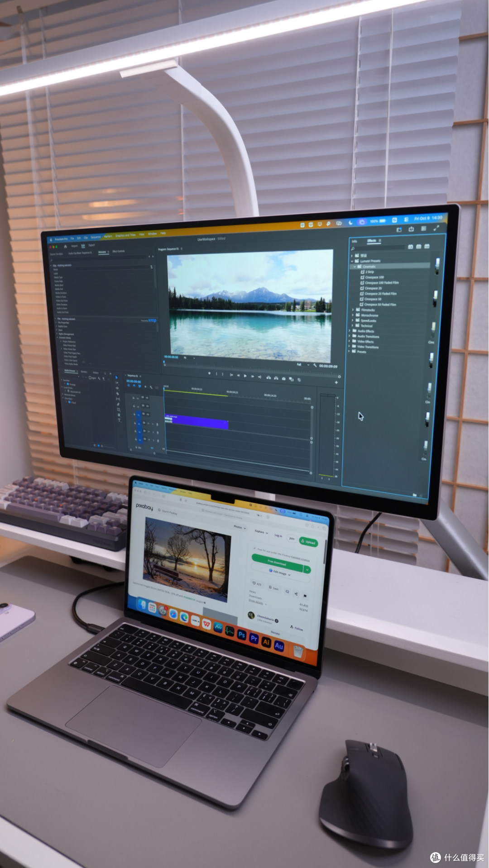This screenshot has width=489, height=868.
Task: Open Photoshop from the laptop Dock
Action: tap(242, 635)
